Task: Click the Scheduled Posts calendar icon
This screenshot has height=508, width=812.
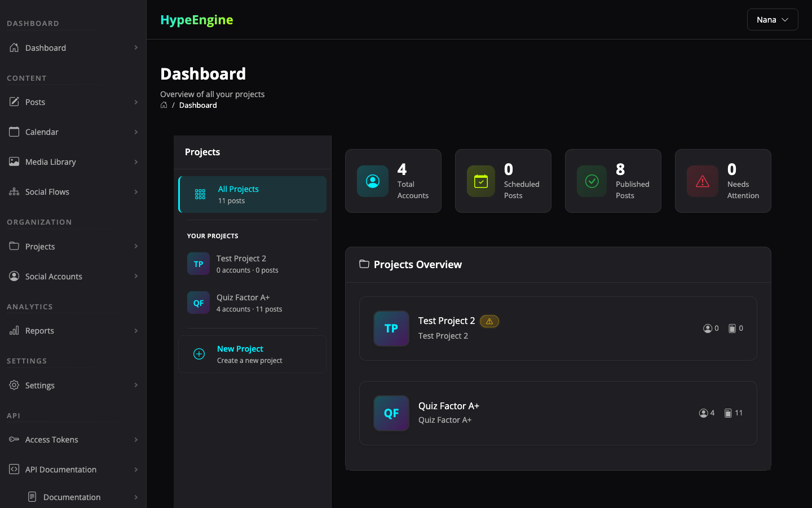Action: point(481,181)
